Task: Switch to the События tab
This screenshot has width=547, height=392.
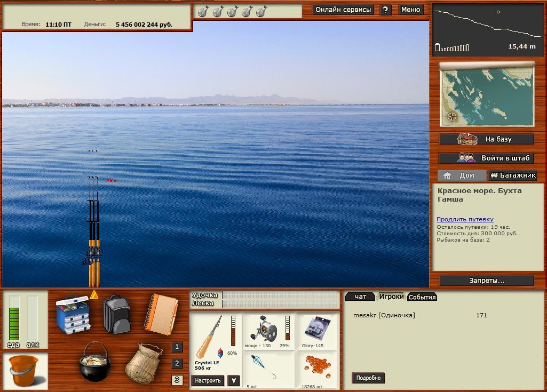Action: click(422, 297)
